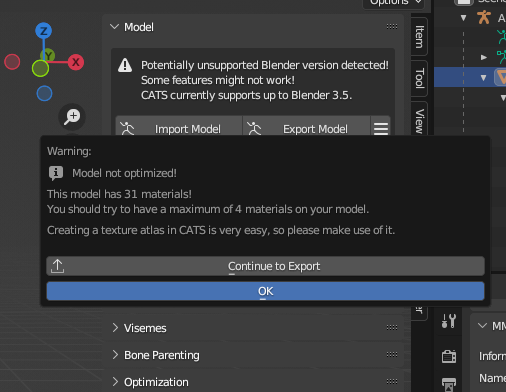
Task: Click Continue to Export
Action: tap(265, 266)
